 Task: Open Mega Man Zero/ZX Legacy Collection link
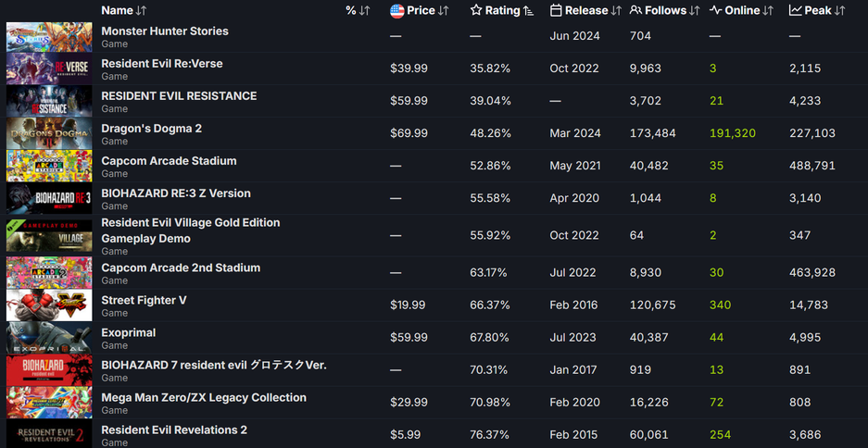(x=204, y=398)
